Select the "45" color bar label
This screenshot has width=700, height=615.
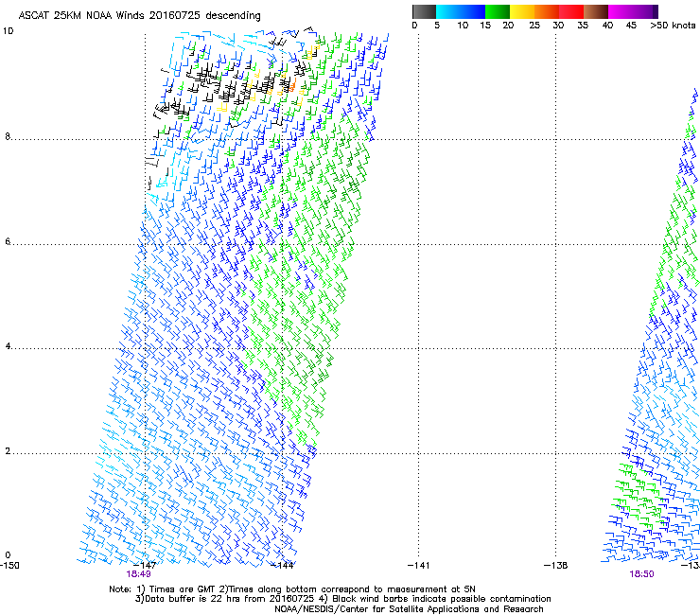(631, 26)
